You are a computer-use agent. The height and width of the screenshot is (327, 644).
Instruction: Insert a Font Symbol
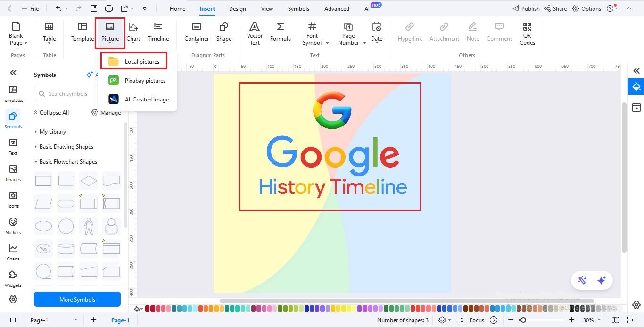point(312,33)
